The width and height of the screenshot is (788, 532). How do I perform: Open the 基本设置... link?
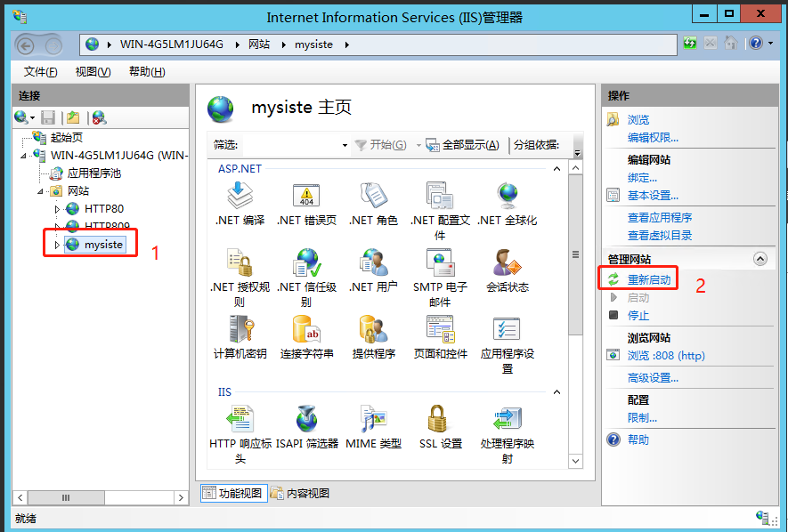pos(653,195)
